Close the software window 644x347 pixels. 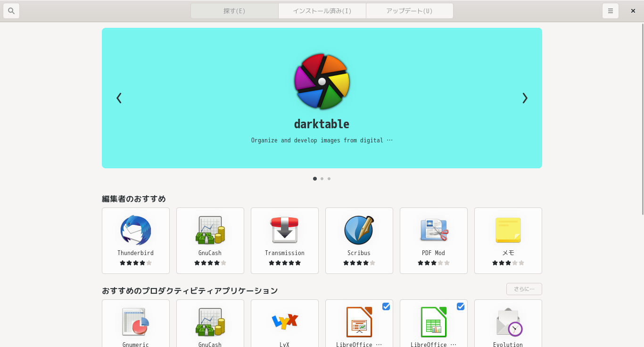point(633,11)
